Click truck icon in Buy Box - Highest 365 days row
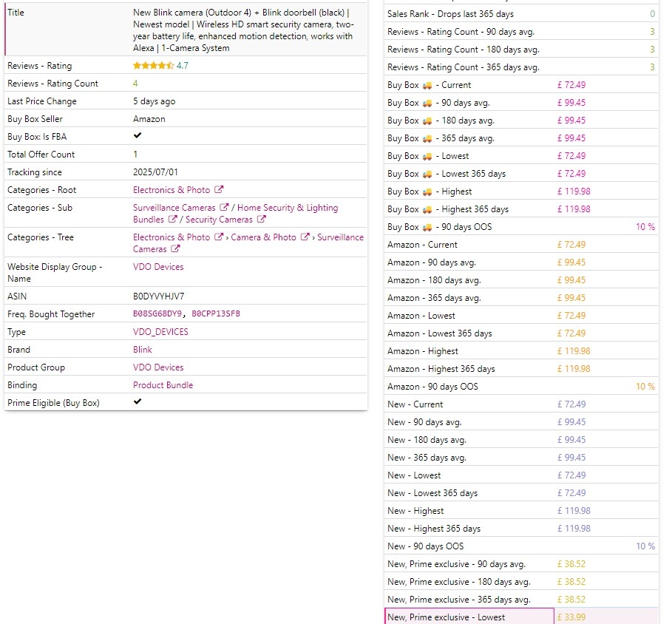This screenshot has height=624, width=672. coord(427,209)
